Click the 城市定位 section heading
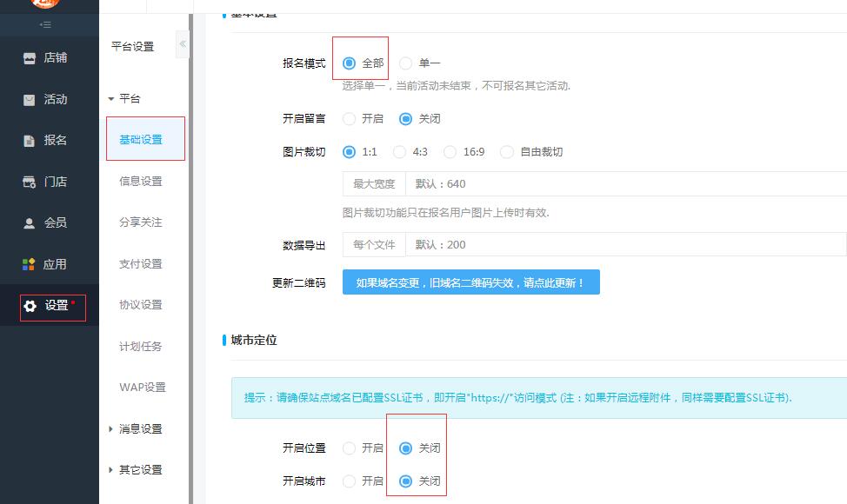Image resolution: width=847 pixels, height=504 pixels. click(254, 341)
